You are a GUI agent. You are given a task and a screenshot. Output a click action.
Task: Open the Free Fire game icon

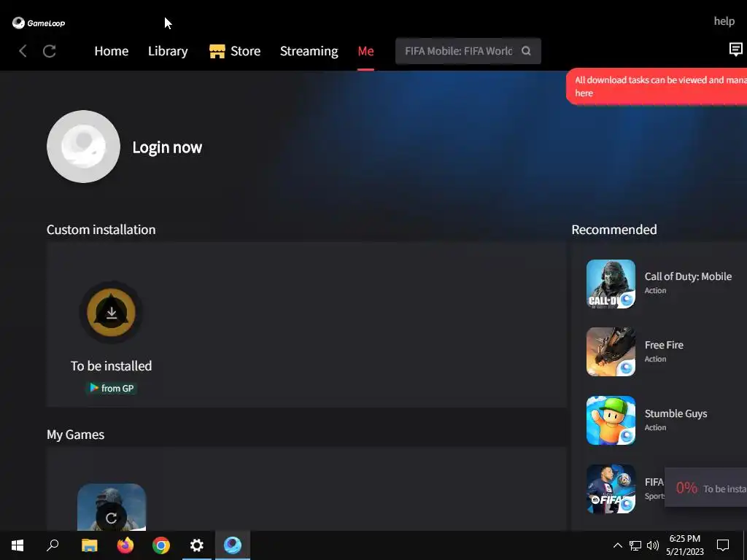pos(611,352)
